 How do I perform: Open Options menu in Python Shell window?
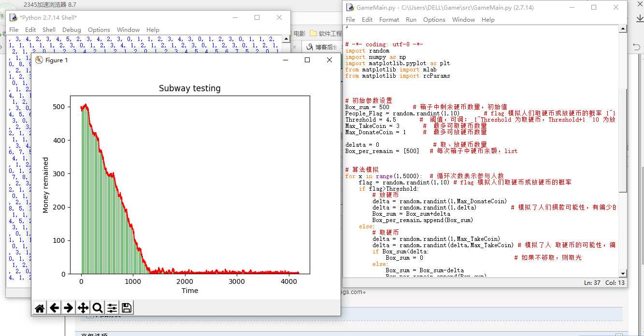(99, 29)
